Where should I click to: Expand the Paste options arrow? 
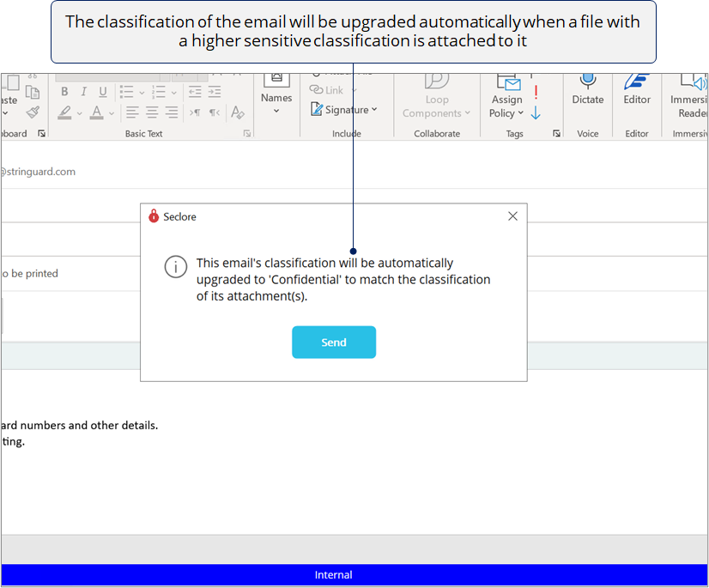tap(5, 113)
